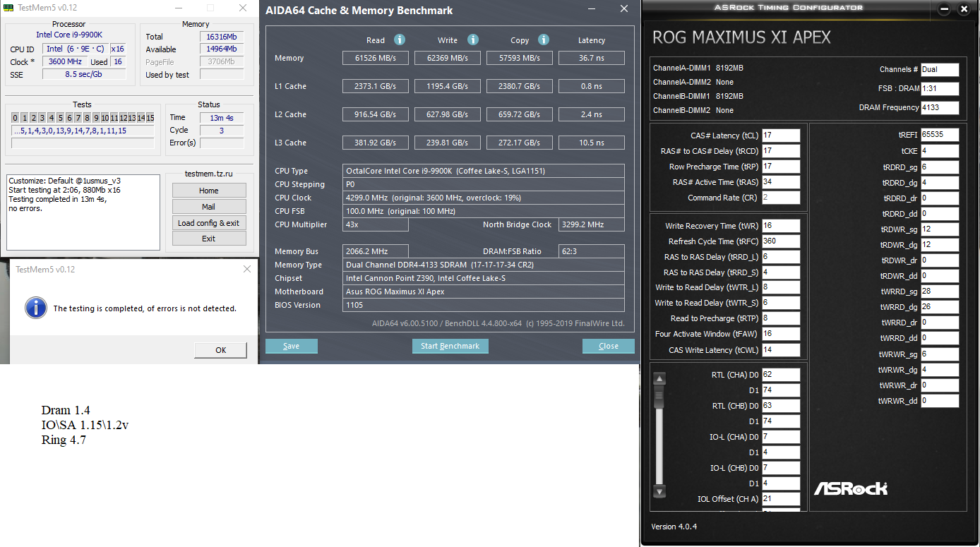This screenshot has width=980, height=547.
Task: Click the info icon next to Copy
Action: pos(543,40)
